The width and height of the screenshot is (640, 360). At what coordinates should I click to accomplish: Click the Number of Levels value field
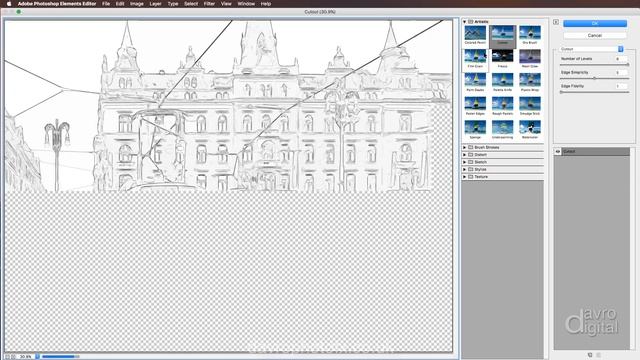pyautogui.click(x=621, y=59)
